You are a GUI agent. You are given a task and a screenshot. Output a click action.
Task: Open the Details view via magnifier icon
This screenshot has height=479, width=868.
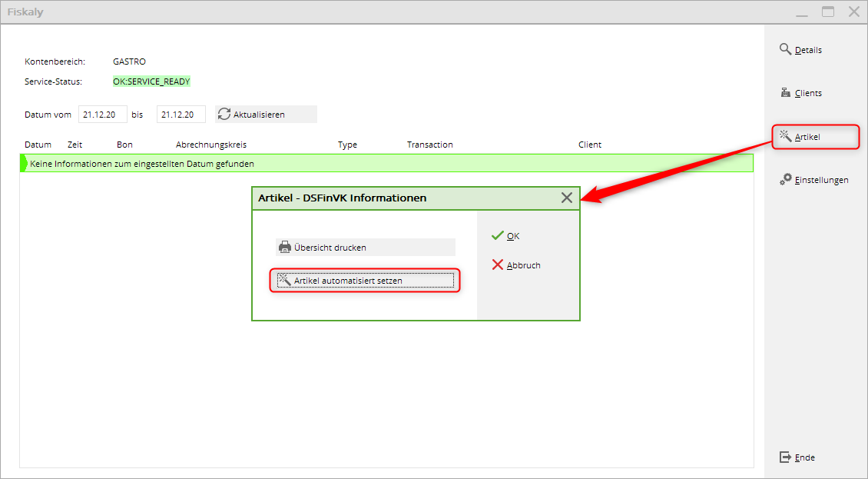coord(800,49)
